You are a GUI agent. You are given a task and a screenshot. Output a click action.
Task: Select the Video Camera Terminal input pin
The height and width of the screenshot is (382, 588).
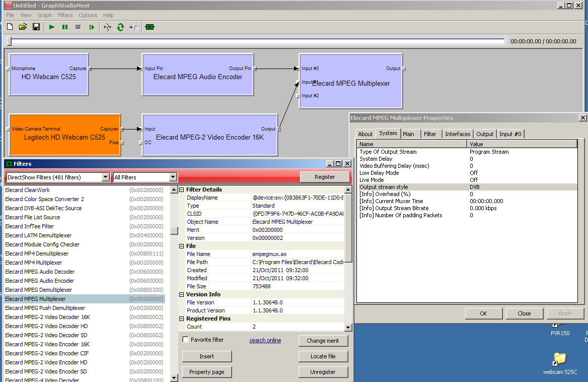coord(8,129)
